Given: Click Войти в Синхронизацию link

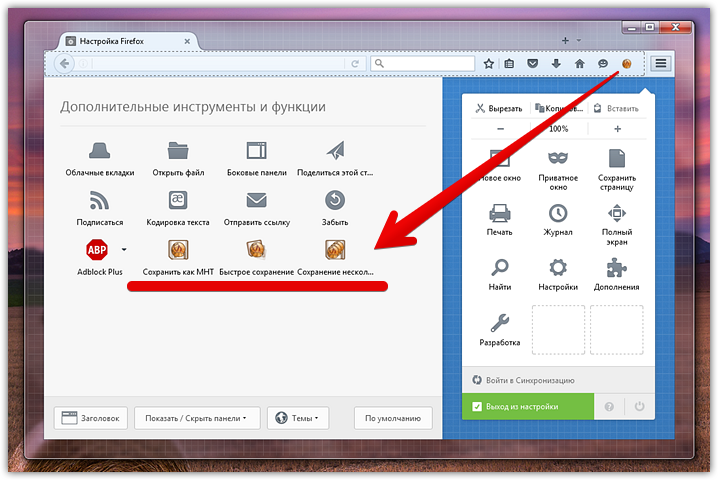Looking at the screenshot, I should pyautogui.click(x=523, y=380).
